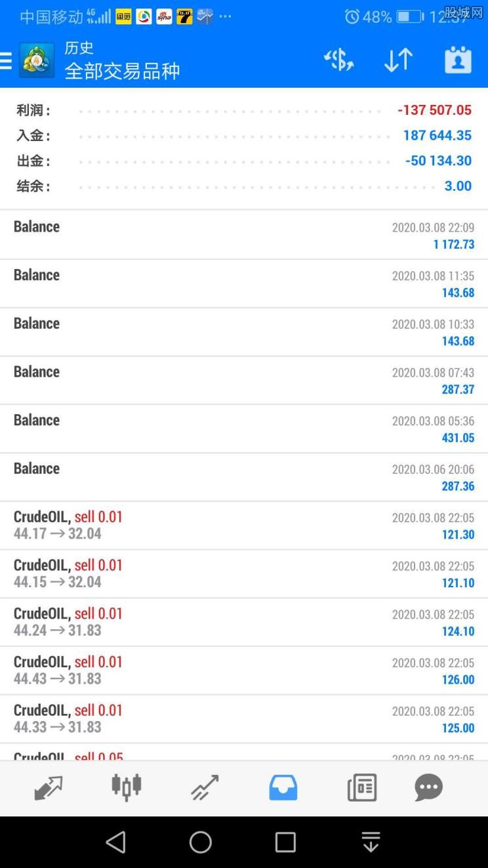Select Balance entry dated 2020.03.06 20:06
This screenshot has height=868, width=488.
pyautogui.click(x=244, y=477)
